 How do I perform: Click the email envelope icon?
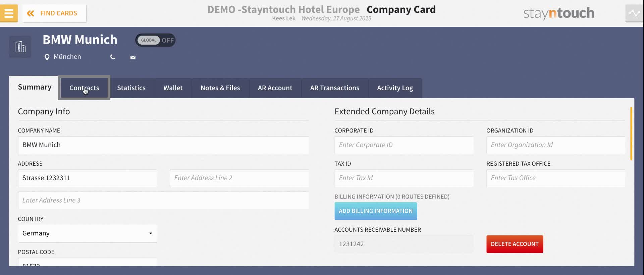(x=133, y=58)
